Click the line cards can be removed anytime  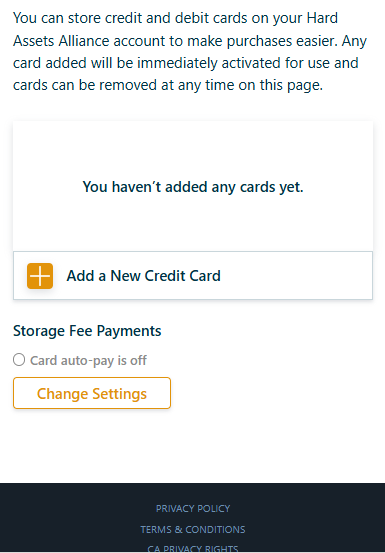pyautogui.click(x=168, y=85)
